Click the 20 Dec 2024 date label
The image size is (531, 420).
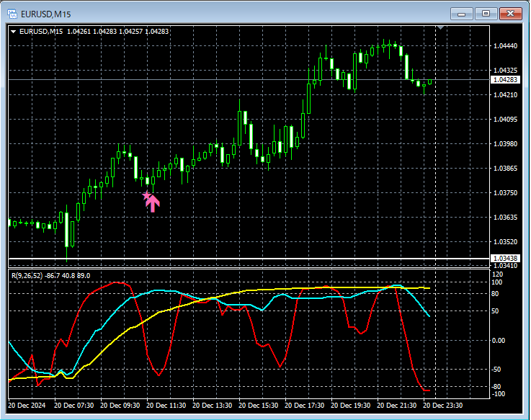pyautogui.click(x=27, y=406)
